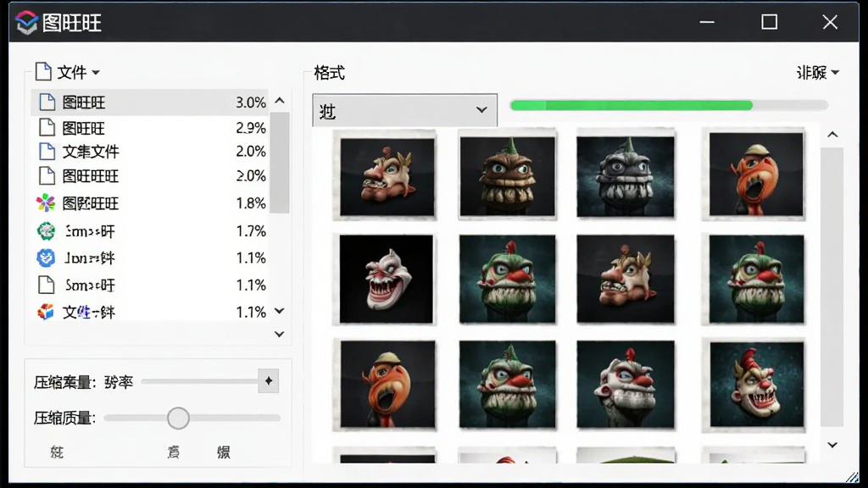Select the file row showing 2.9%
868x488 pixels.
point(149,128)
